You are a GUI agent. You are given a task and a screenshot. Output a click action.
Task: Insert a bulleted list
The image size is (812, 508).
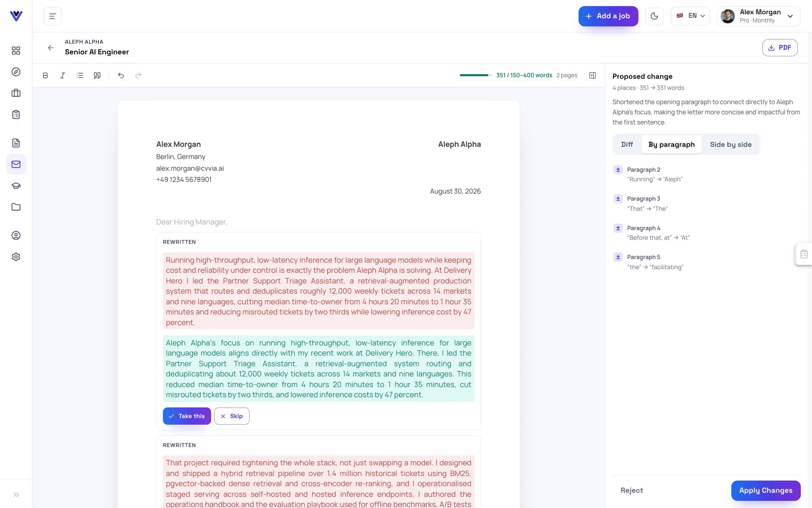80,76
